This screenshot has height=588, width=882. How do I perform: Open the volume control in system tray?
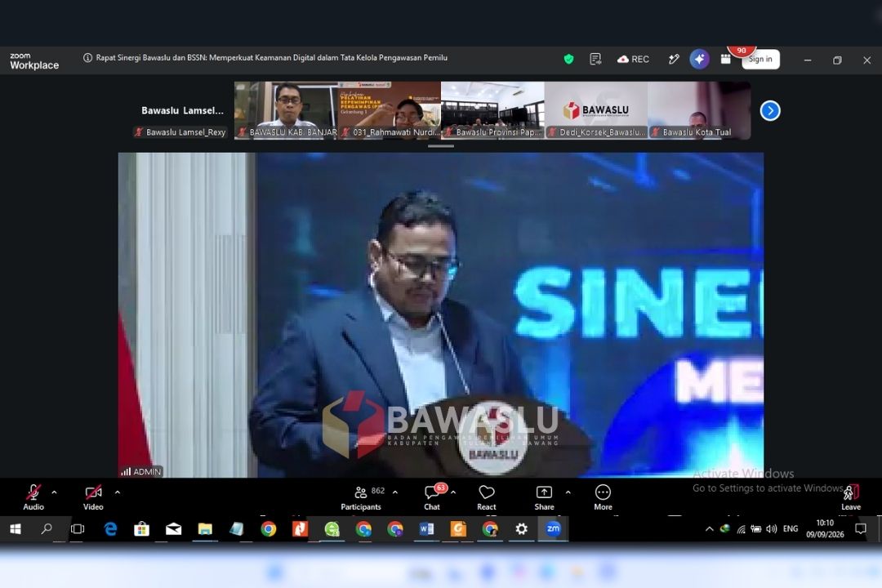pos(772,529)
